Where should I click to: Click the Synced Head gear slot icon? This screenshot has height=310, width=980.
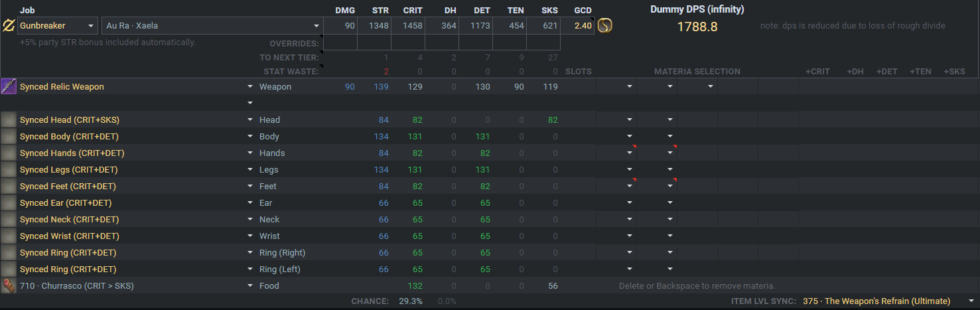point(9,119)
